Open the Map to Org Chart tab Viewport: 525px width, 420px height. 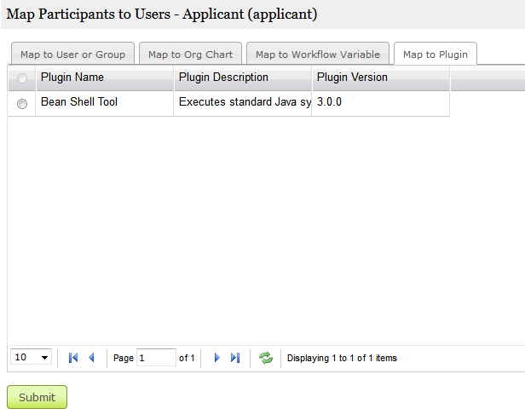coord(190,55)
